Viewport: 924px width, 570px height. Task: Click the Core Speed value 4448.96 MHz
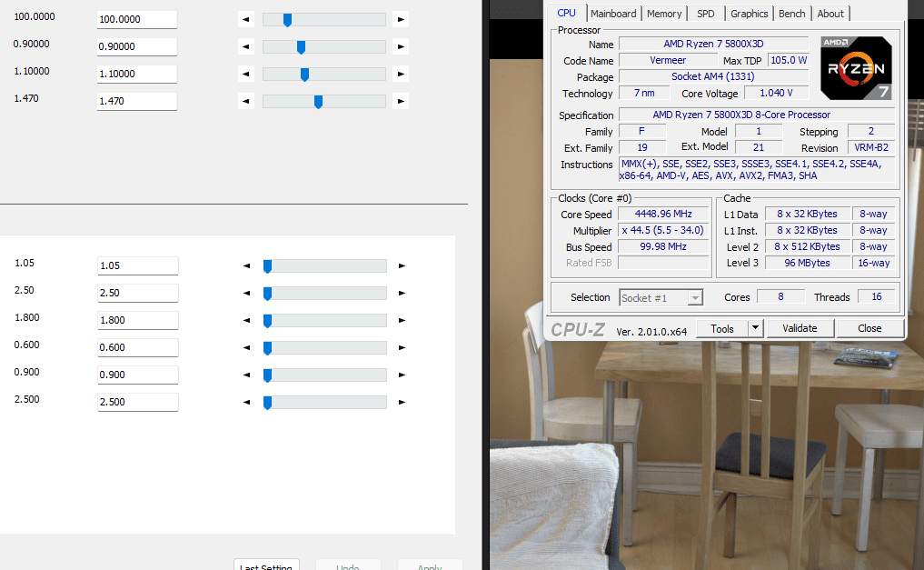[x=663, y=214]
